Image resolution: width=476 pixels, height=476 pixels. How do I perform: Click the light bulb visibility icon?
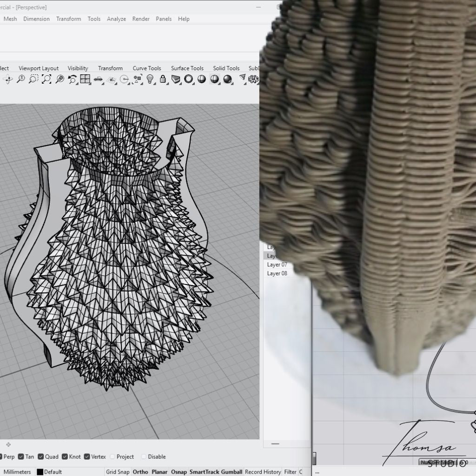point(150,79)
